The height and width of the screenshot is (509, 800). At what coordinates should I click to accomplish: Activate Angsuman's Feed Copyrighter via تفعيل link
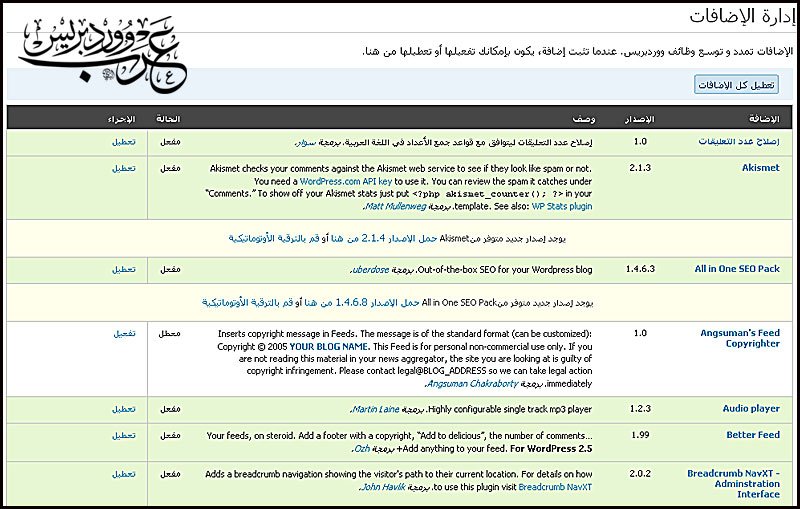pyautogui.click(x=124, y=334)
